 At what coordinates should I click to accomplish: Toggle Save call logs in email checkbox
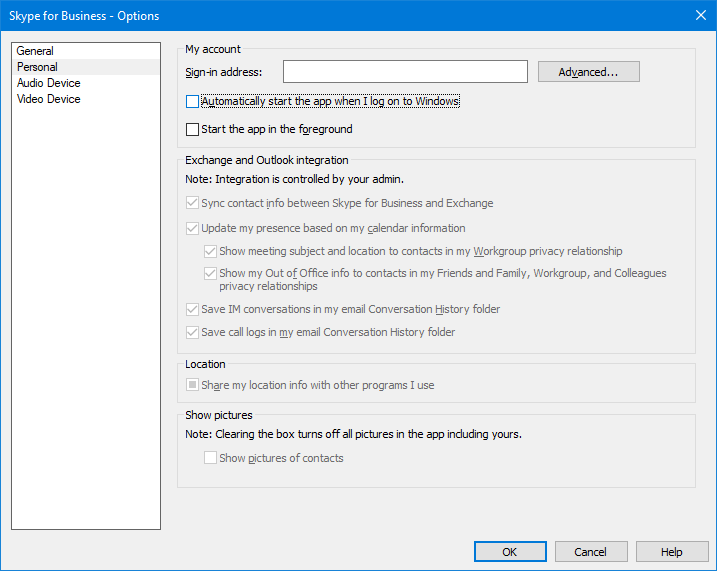pyautogui.click(x=193, y=332)
